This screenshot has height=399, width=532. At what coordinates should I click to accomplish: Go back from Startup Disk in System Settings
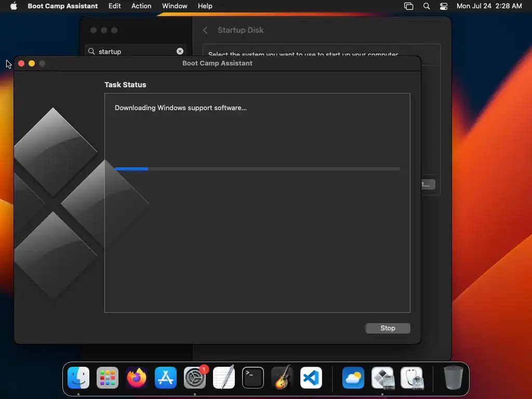205,30
